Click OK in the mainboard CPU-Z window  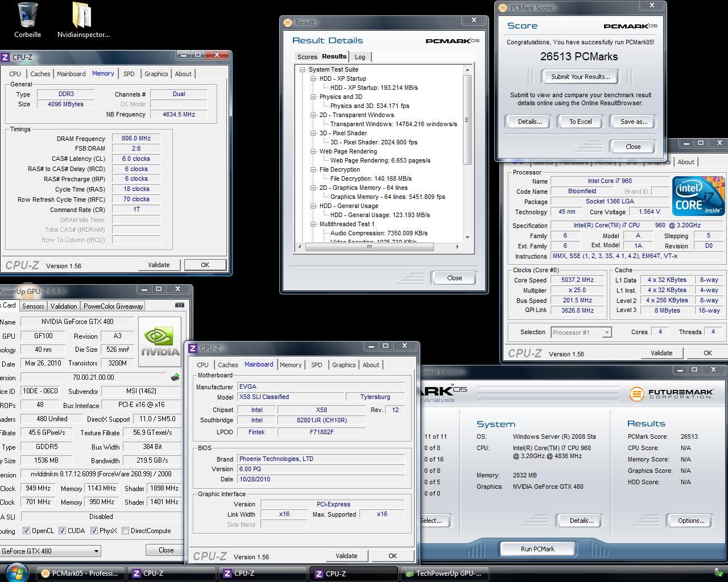[392, 556]
